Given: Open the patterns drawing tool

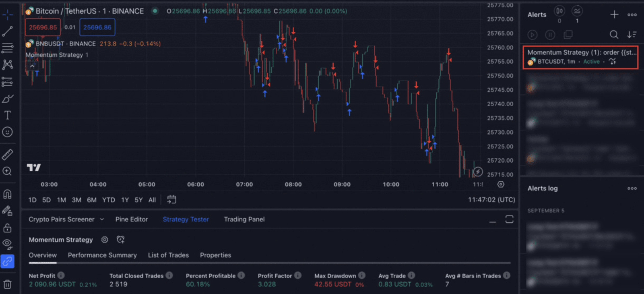Looking at the screenshot, I should [x=7, y=64].
